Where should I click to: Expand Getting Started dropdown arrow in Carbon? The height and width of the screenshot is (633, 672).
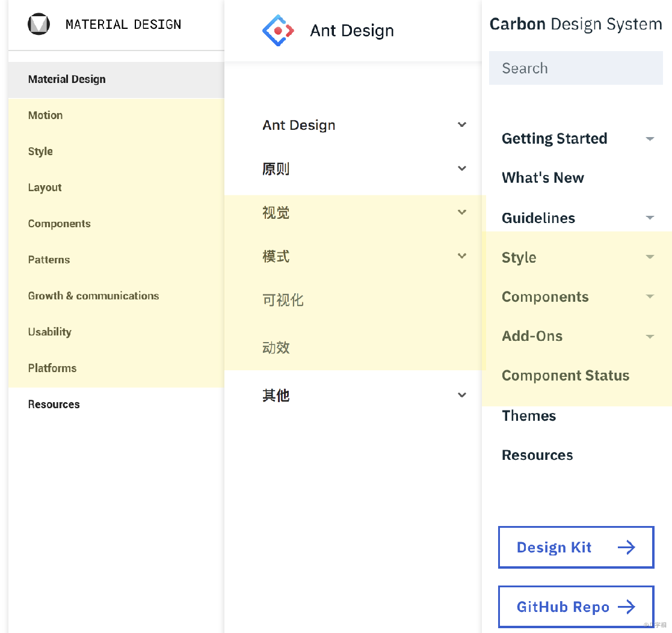point(650,139)
